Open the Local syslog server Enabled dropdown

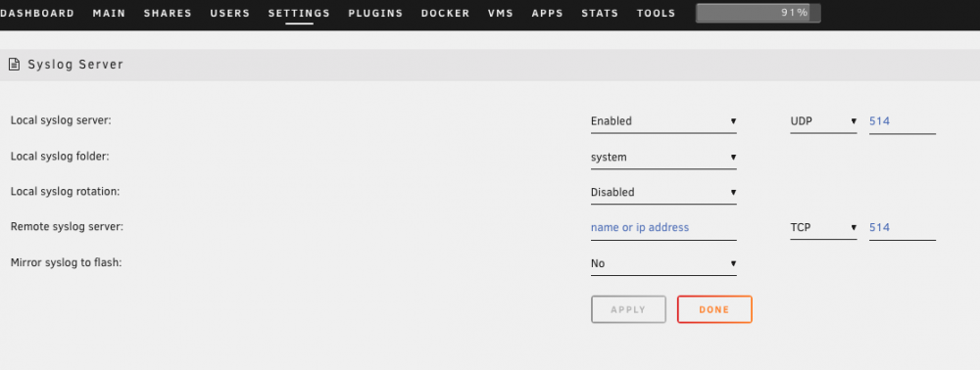pos(663,121)
